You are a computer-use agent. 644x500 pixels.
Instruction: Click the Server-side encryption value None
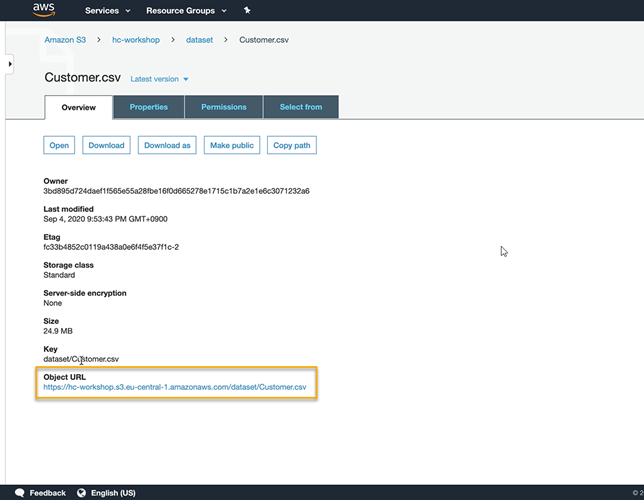coord(53,303)
